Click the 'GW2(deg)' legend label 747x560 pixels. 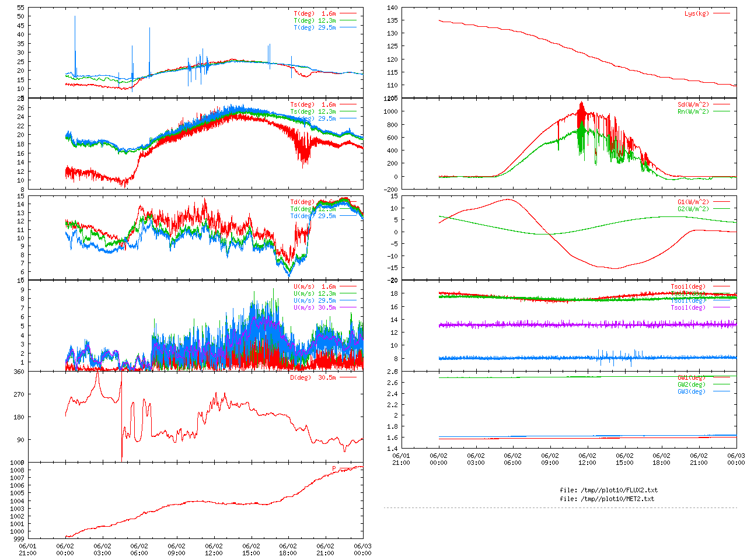pyautogui.click(x=692, y=385)
